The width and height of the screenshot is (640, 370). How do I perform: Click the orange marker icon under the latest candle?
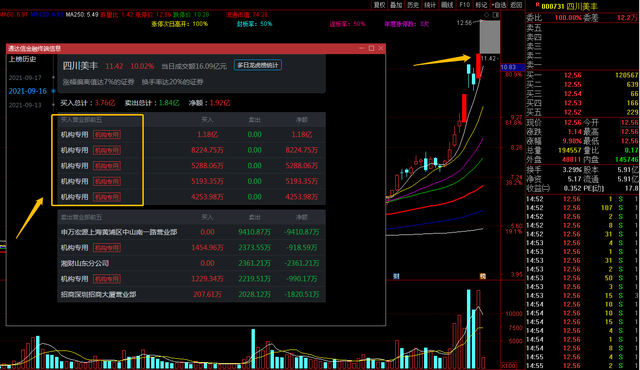(483, 276)
